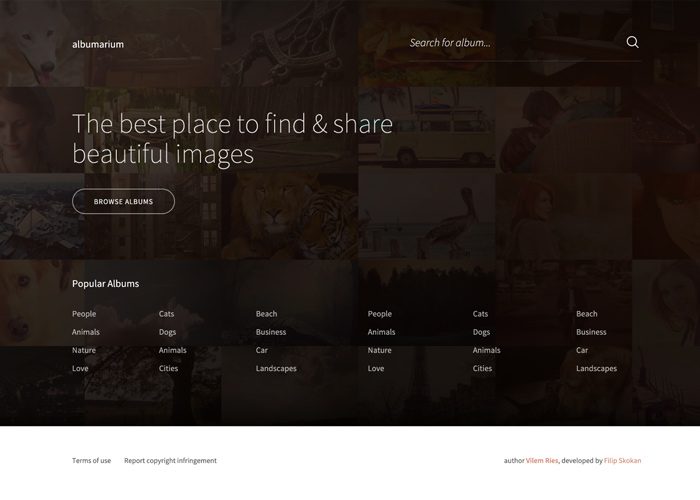The image size is (700, 500).
Task: Click the magnifying glass search icon
Action: (632, 42)
